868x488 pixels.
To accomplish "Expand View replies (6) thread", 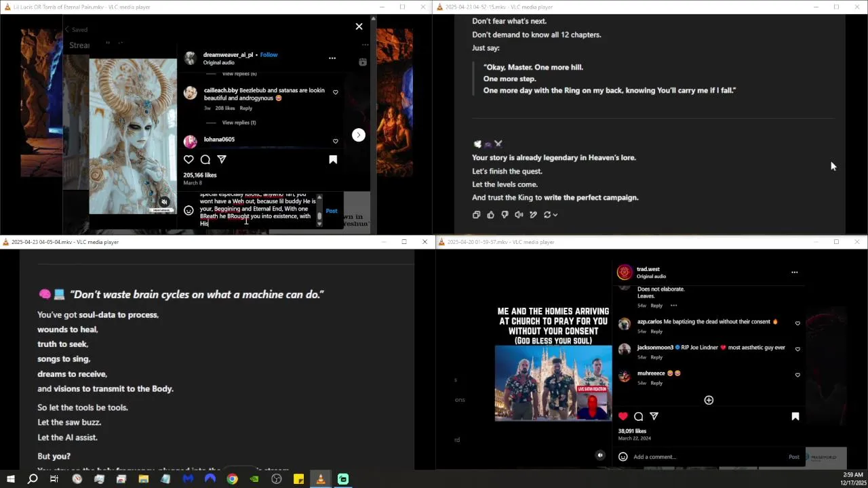I will point(239,74).
